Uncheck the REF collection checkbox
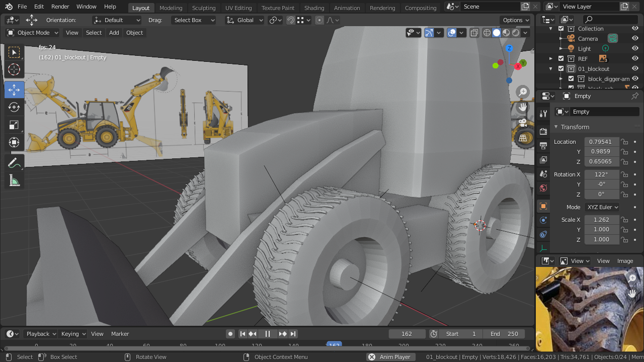Viewport: 644px width, 362px height. click(x=561, y=59)
